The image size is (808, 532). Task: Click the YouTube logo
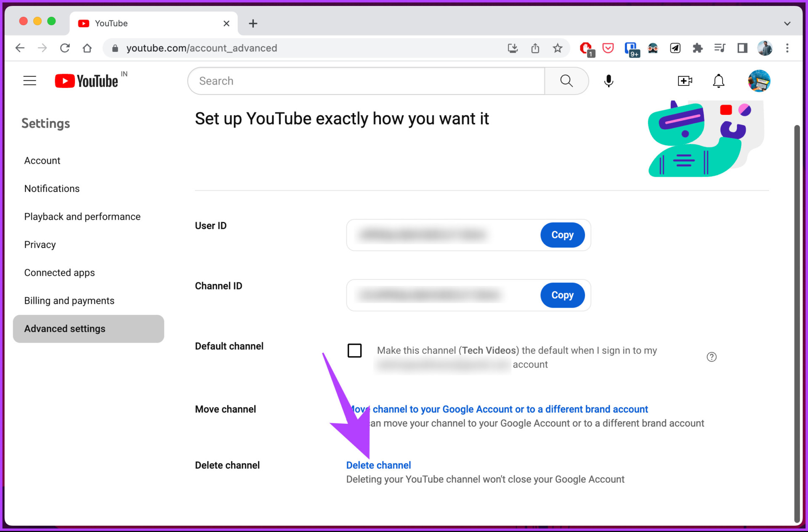pos(87,81)
